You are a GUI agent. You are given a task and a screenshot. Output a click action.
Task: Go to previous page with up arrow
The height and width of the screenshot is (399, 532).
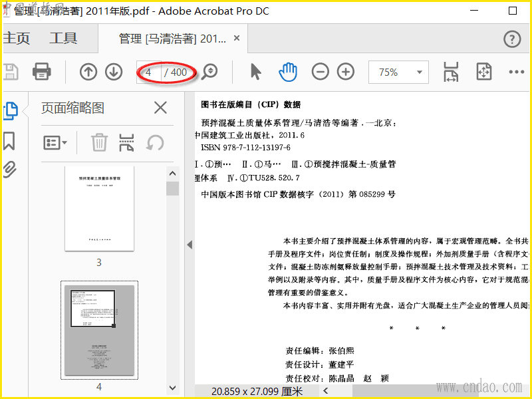88,72
